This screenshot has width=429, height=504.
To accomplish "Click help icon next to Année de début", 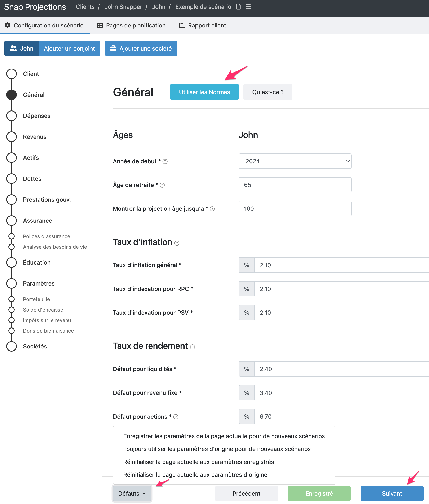I will 165,161.
